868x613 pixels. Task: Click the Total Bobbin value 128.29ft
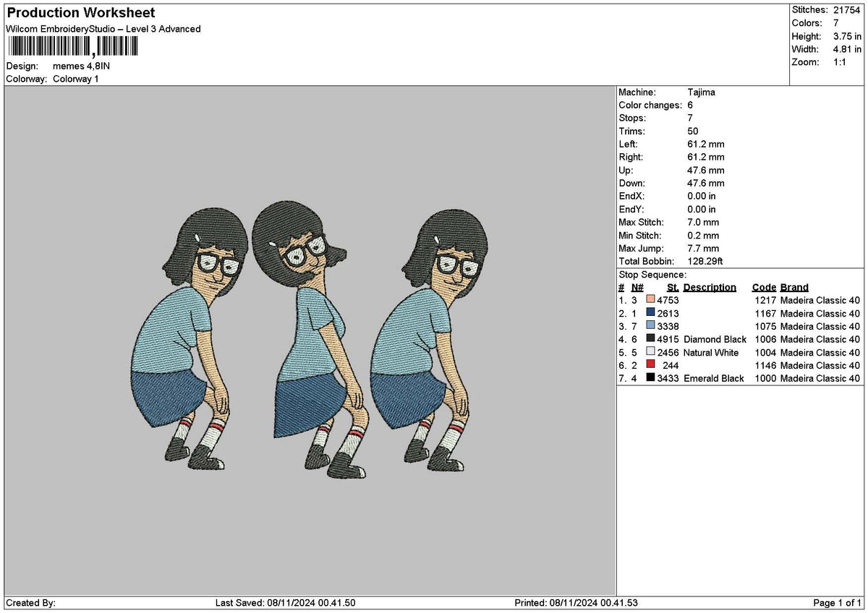pos(705,262)
